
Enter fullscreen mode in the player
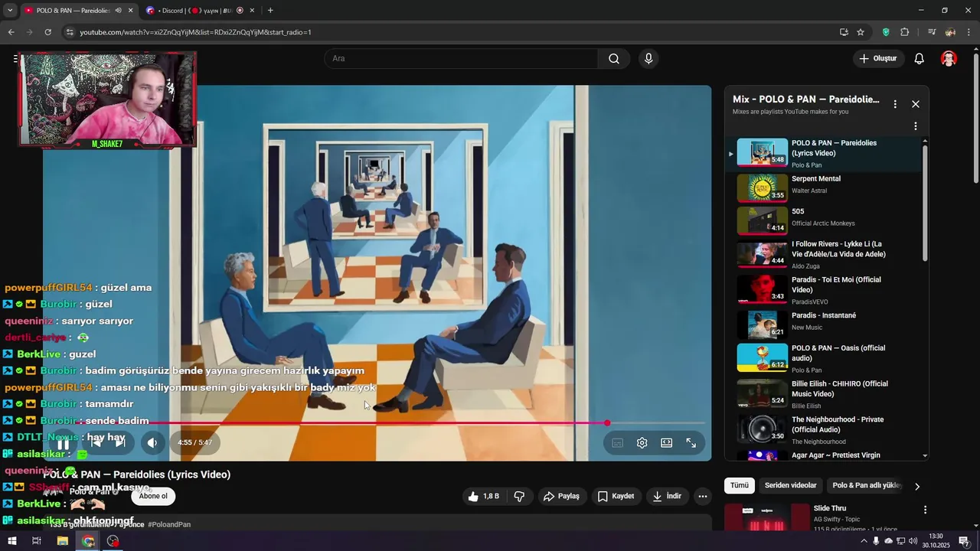click(x=691, y=443)
